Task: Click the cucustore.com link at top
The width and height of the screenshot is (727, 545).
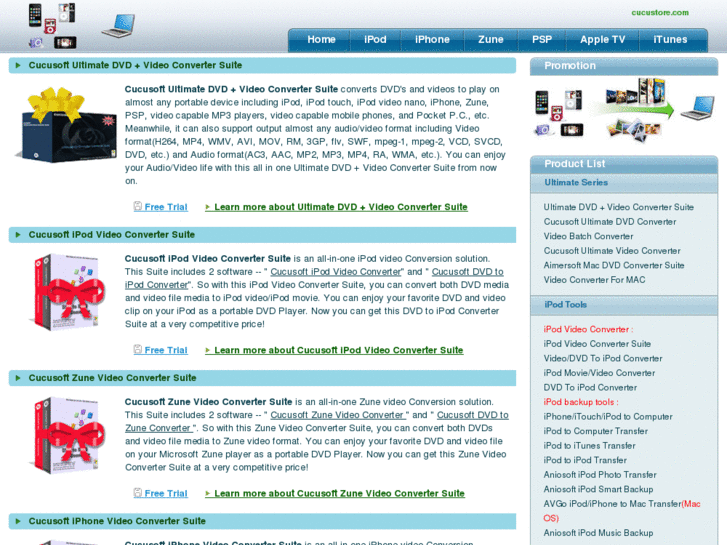Action: point(660,13)
